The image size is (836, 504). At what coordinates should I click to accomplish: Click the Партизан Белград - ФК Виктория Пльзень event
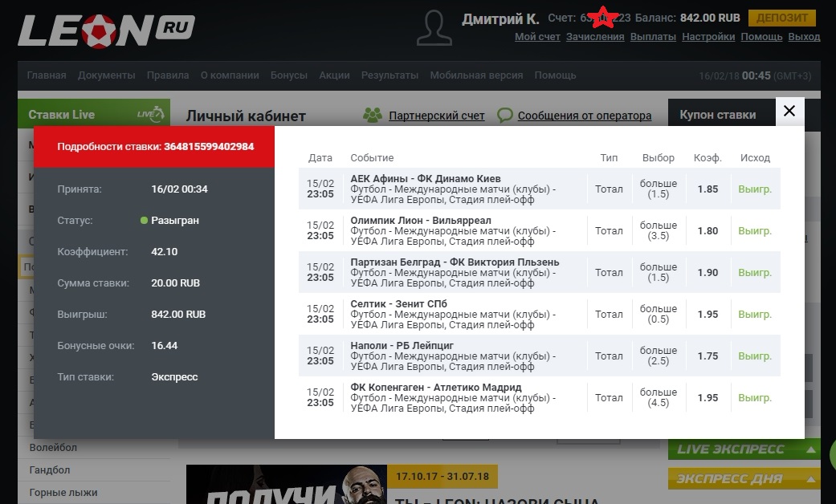click(455, 262)
